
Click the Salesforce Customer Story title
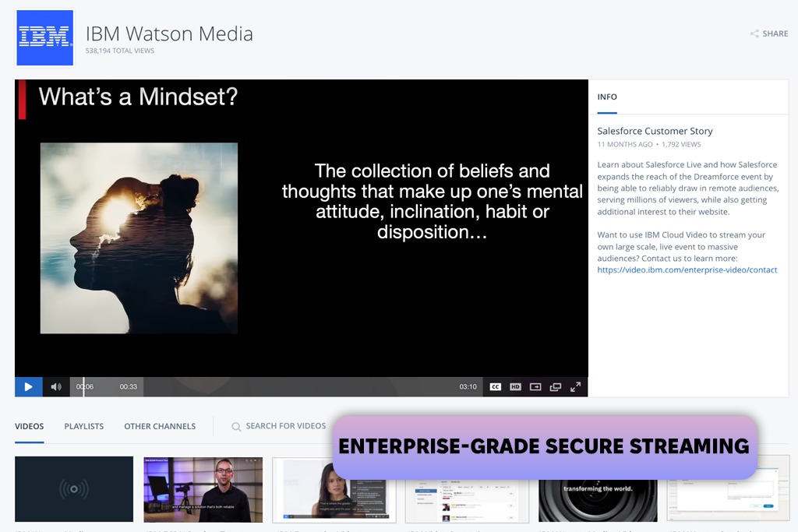(x=655, y=131)
